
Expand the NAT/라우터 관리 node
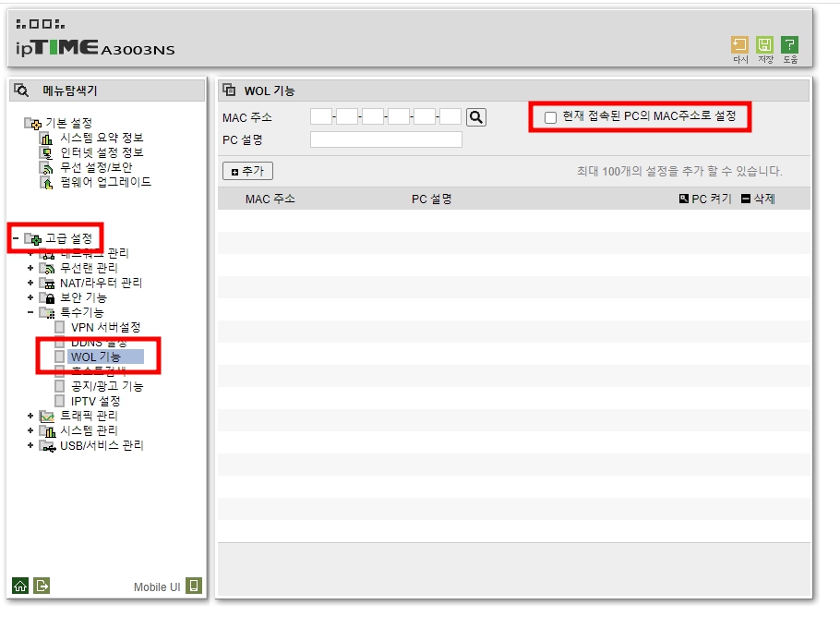(x=30, y=283)
